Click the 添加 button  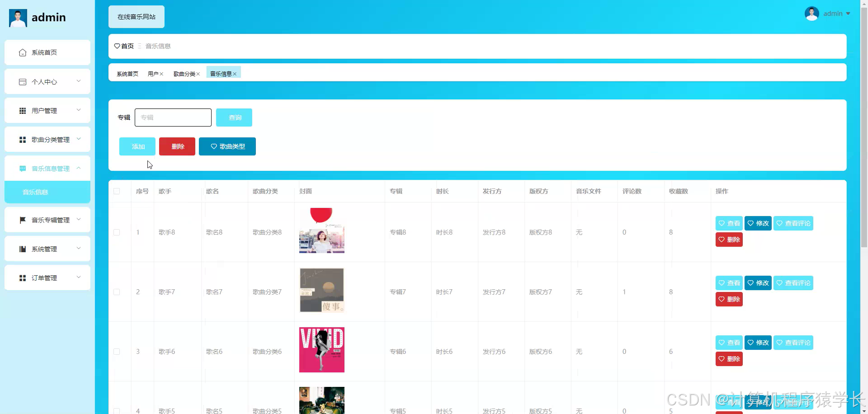tap(137, 146)
